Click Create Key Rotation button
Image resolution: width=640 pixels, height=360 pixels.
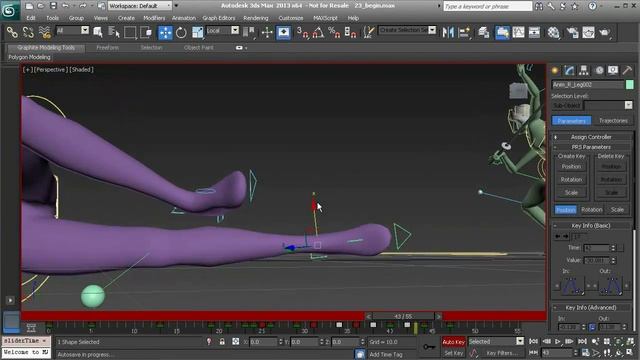[x=571, y=180]
